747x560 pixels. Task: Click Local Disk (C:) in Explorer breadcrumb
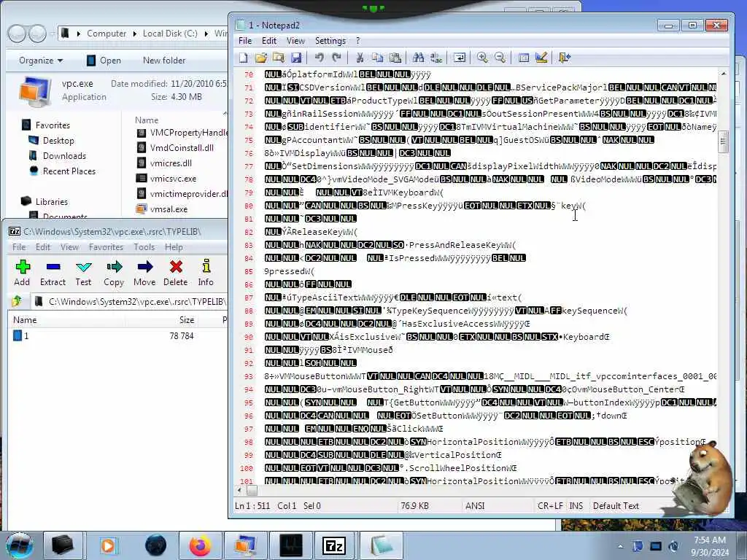[x=170, y=34]
